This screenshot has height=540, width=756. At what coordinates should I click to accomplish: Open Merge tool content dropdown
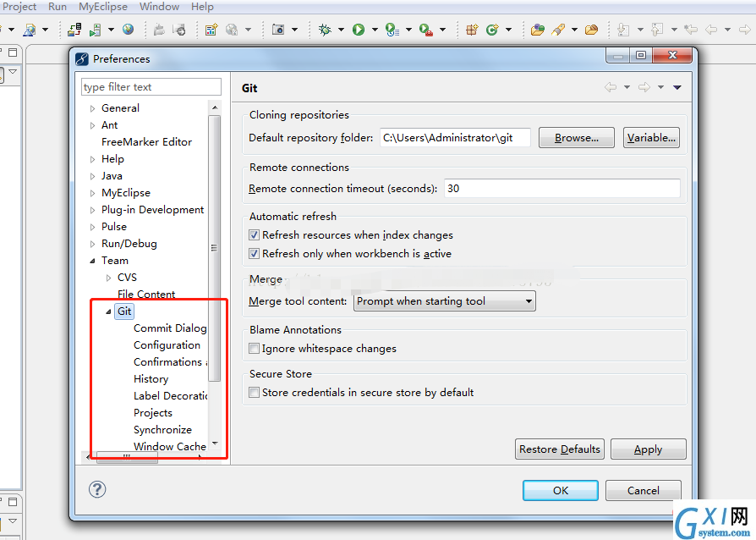pos(445,301)
